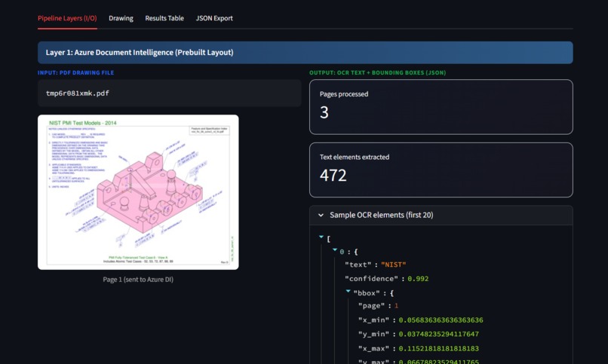The image size is (608, 364).
Task: Click the NIST PMI drawing page thumbnail
Action: click(x=138, y=192)
